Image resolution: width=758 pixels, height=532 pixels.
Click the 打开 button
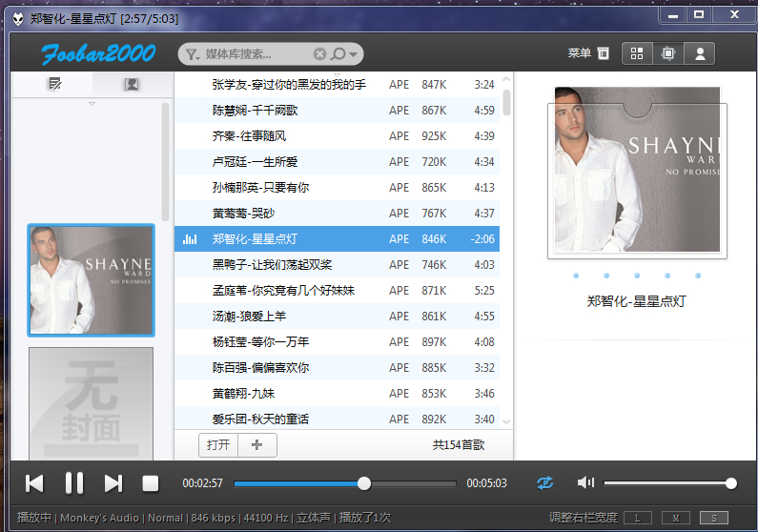(218, 444)
